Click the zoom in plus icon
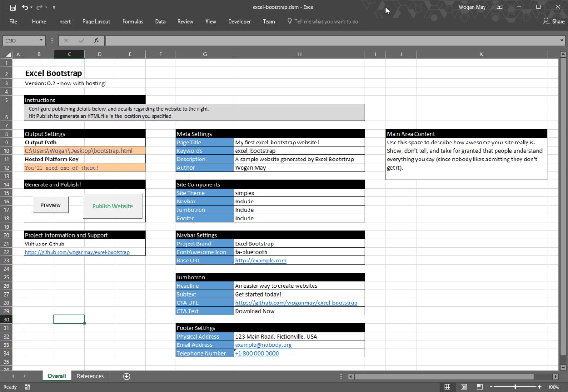The image size is (568, 392). click(x=539, y=387)
